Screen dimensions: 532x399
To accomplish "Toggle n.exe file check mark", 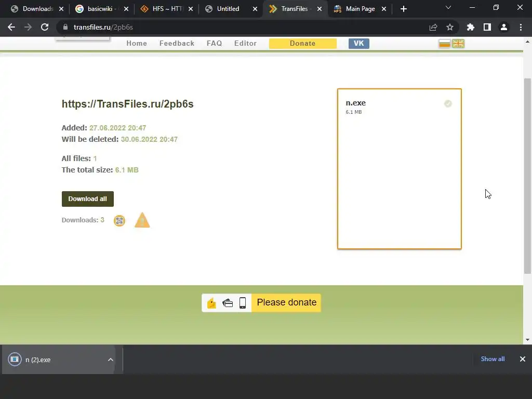I will (448, 103).
